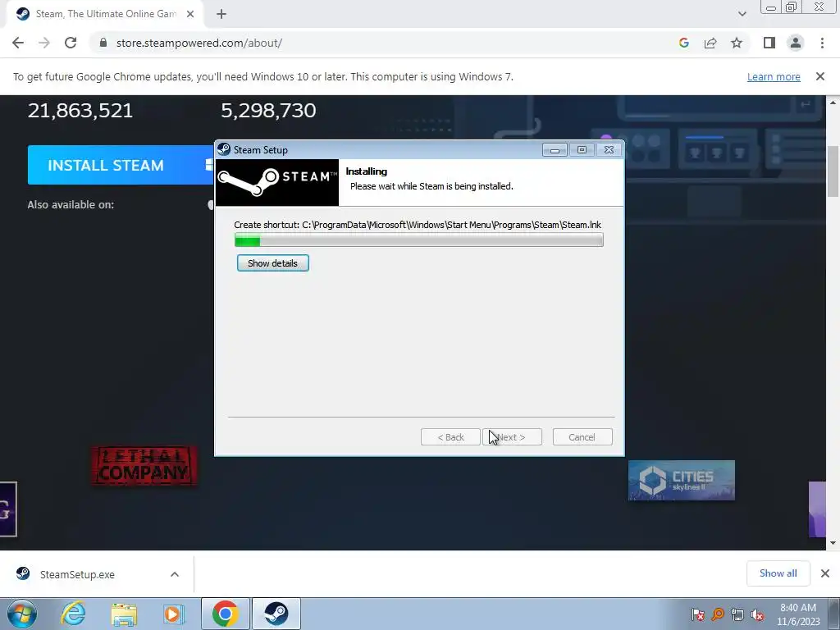This screenshot has width=840, height=630.
Task: Open the taskbar clock showing 8:40 AM
Action: coord(798,614)
